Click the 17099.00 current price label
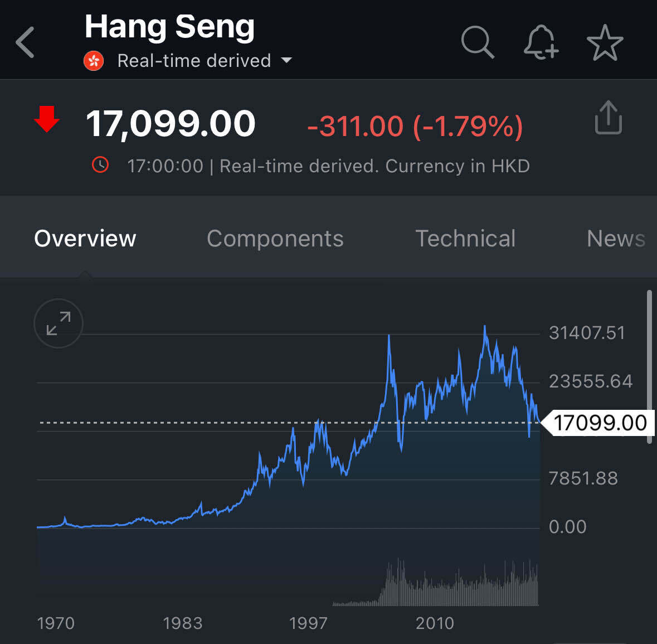This screenshot has width=657, height=644. click(600, 423)
